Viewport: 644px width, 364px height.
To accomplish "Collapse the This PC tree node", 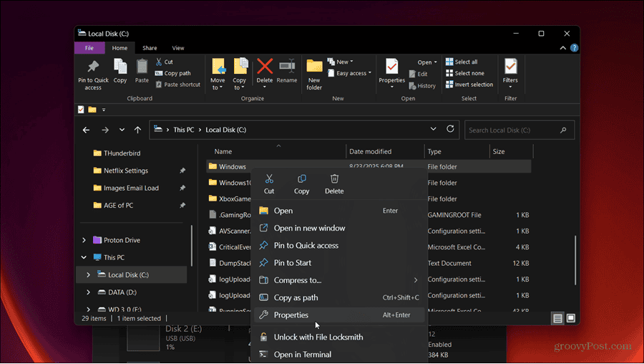I will pyautogui.click(x=84, y=257).
